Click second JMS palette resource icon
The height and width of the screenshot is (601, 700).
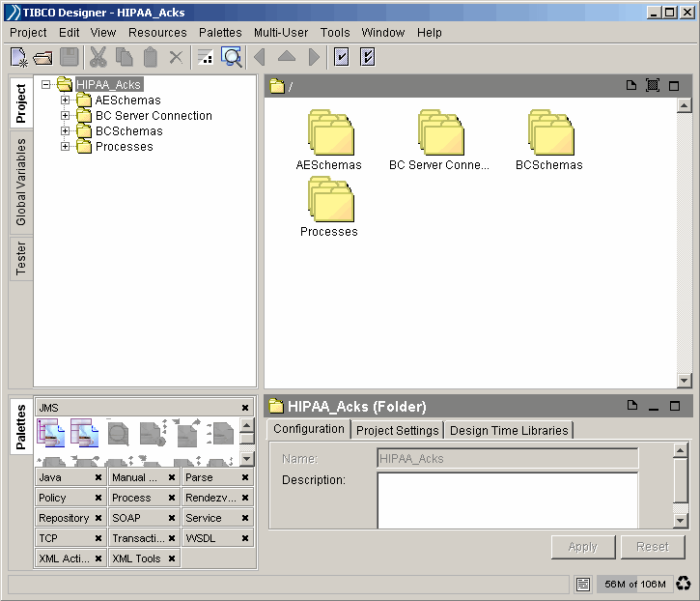pyautogui.click(x=84, y=433)
